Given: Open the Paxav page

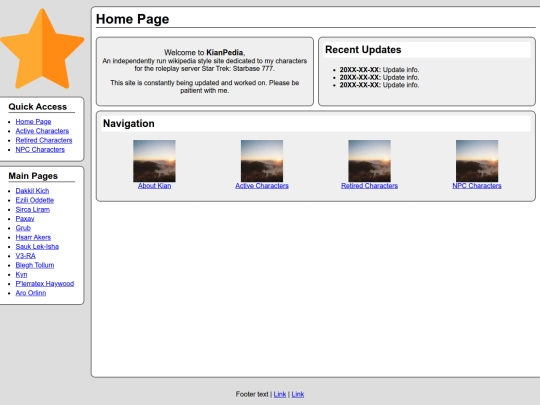Looking at the screenshot, I should [25, 219].
